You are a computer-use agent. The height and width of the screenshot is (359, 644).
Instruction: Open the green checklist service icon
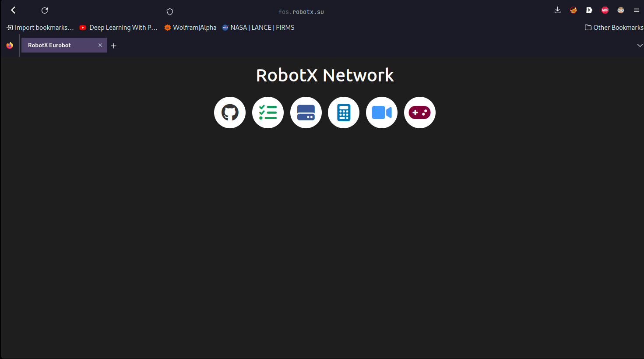click(x=267, y=113)
